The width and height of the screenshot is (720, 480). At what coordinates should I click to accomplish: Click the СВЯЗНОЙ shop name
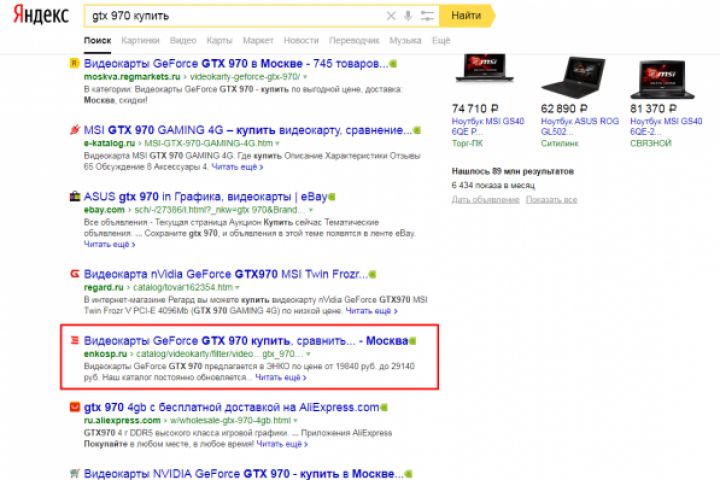[x=651, y=143]
